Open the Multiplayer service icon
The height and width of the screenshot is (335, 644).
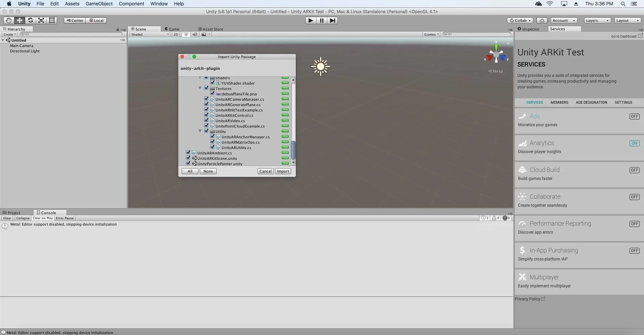tap(522, 277)
